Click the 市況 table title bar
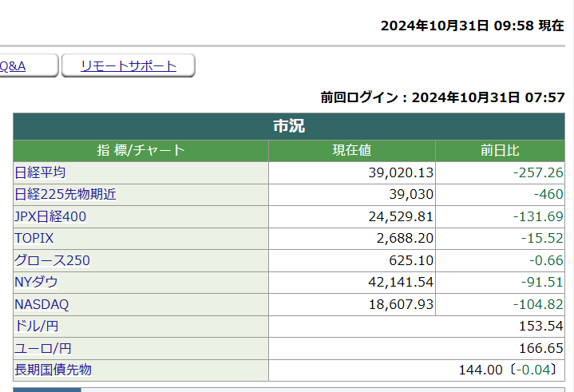Image resolution: width=574 pixels, height=392 pixels. tap(288, 126)
